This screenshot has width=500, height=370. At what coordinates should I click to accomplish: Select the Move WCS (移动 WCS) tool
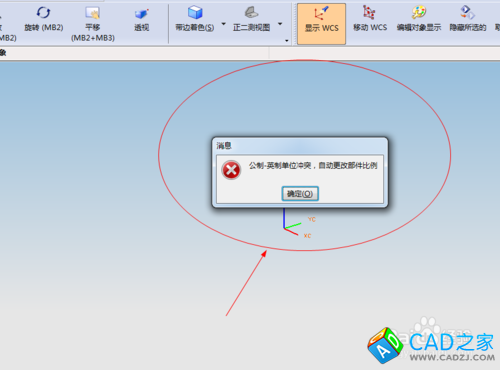[x=370, y=19]
